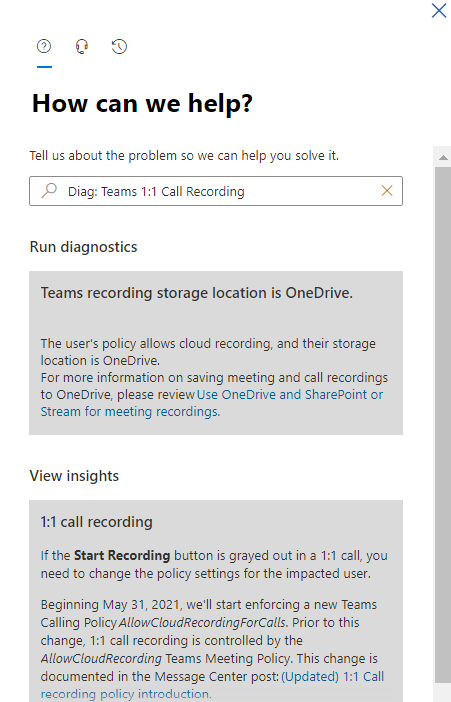Click the bold 'Start Recording' text
Screen dimensions: 451x702
[122, 556]
